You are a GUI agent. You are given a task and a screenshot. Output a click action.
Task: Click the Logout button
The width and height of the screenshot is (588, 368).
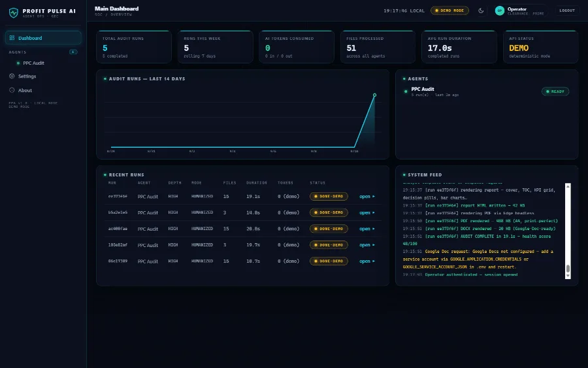click(566, 10)
